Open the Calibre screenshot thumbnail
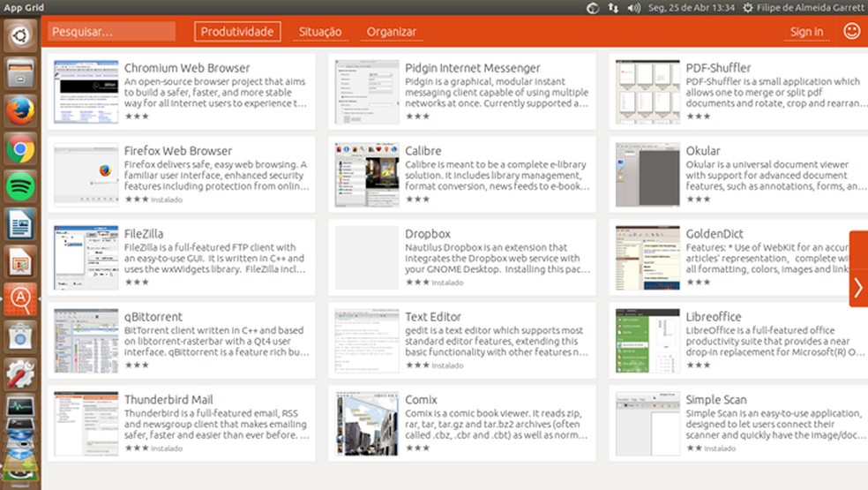Screen dimensions: 868x490 [367, 175]
